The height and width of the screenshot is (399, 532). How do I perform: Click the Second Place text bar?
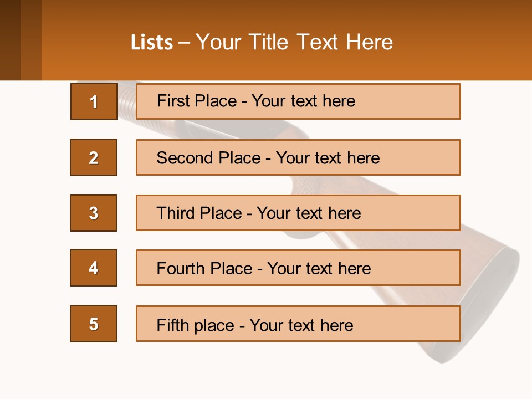coord(298,157)
